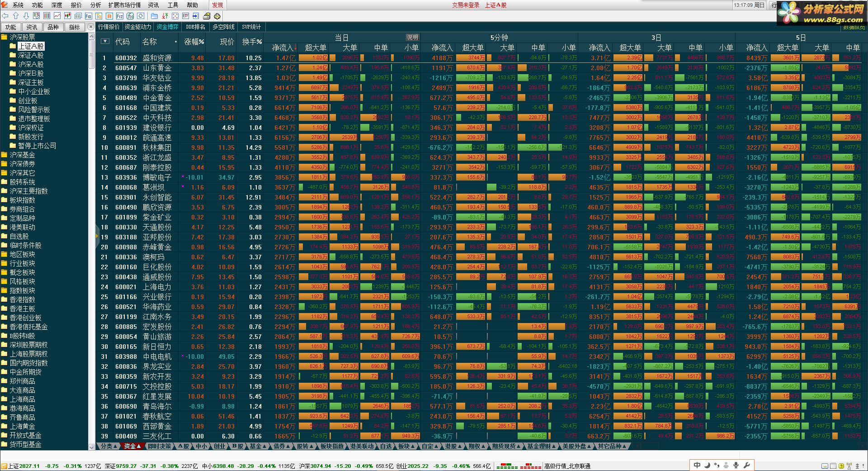Open the 其它品种▲ bottom tab dropdown
Image resolution: width=868 pixels, height=471 pixels.
(x=612, y=446)
